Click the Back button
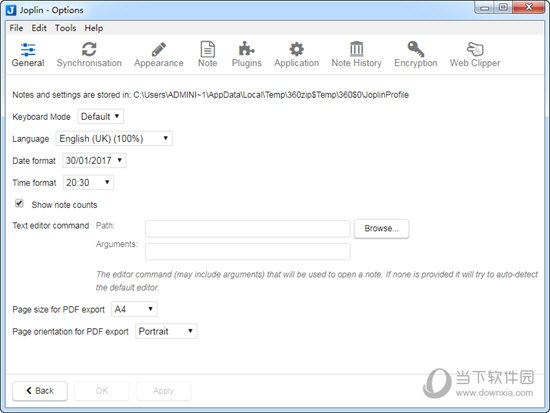This screenshot has width=550, height=413. [40, 391]
